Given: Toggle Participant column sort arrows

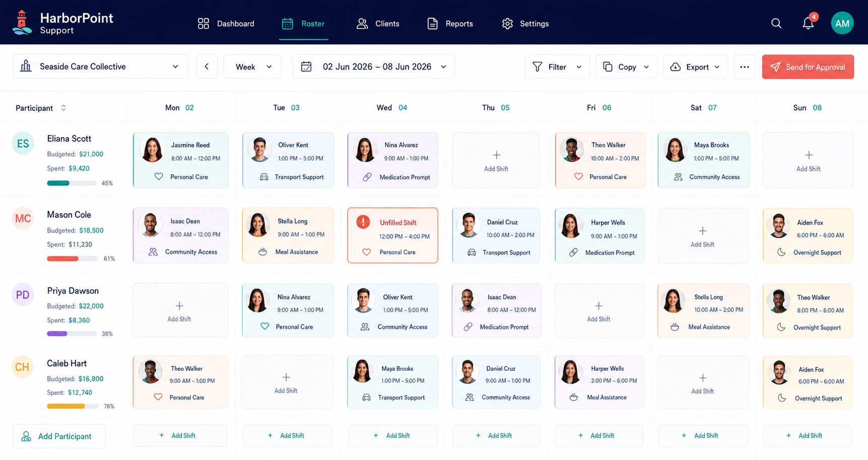Looking at the screenshot, I should pos(63,108).
